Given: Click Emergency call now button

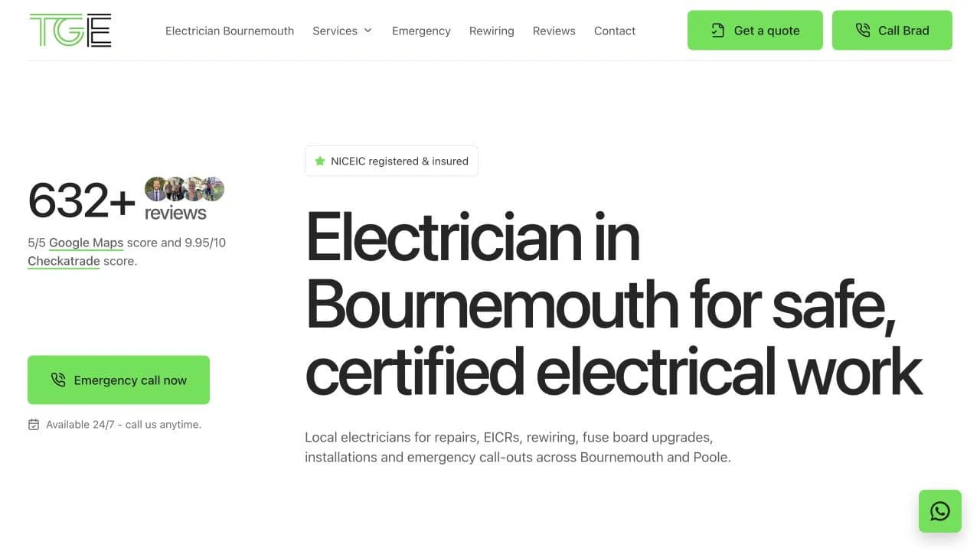Looking at the screenshot, I should (x=119, y=380).
